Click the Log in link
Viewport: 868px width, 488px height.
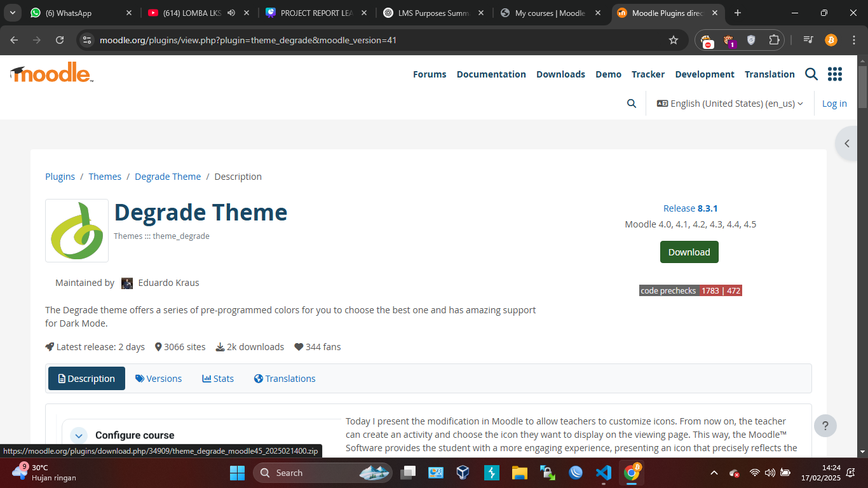click(834, 104)
